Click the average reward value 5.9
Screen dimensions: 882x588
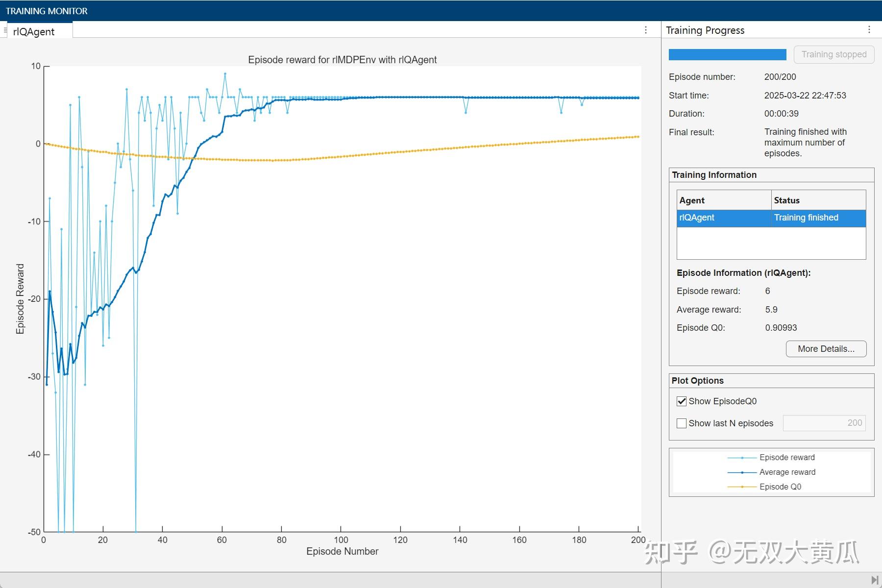tap(771, 310)
